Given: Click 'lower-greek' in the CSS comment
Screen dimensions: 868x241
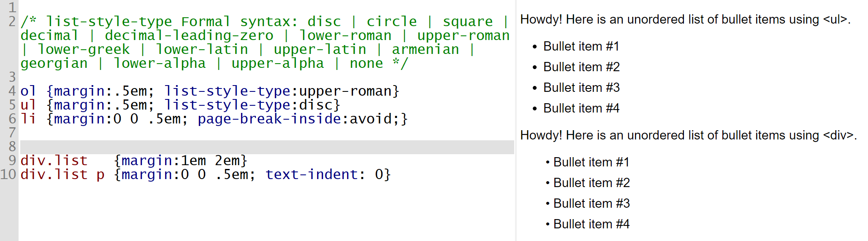Looking at the screenshot, I should 84,50.
